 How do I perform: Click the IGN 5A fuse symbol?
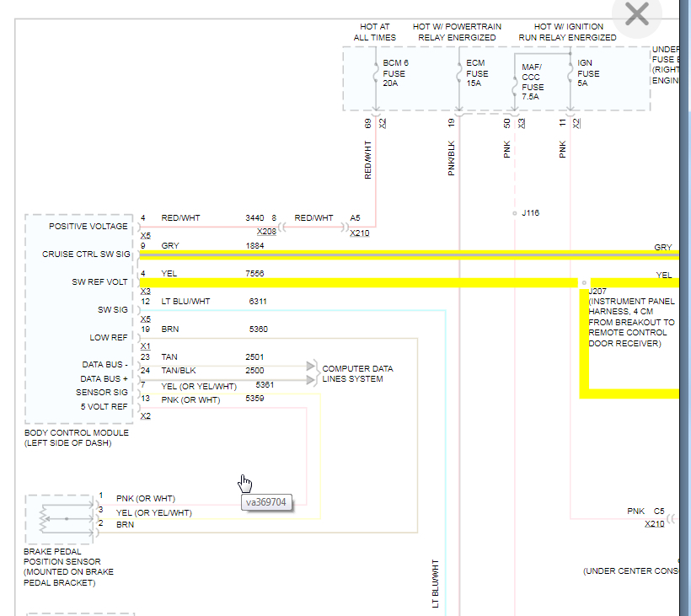[x=570, y=74]
